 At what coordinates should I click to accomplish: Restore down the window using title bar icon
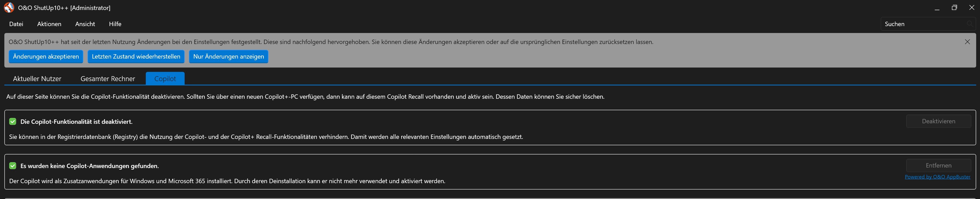[954, 8]
